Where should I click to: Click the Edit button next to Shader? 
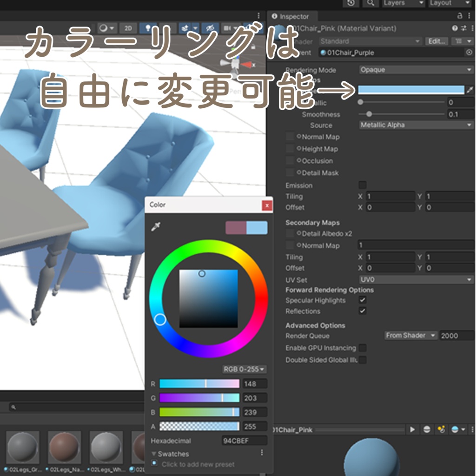click(436, 41)
